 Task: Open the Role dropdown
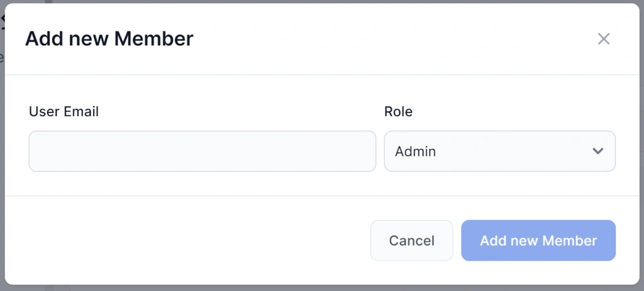pyautogui.click(x=499, y=151)
